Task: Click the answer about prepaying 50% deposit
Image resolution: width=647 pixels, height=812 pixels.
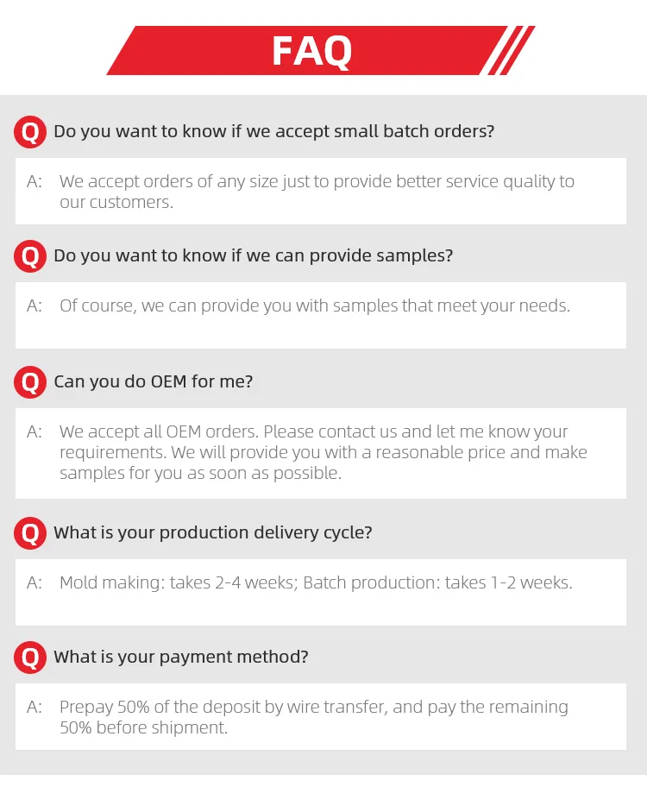Action: (x=314, y=717)
